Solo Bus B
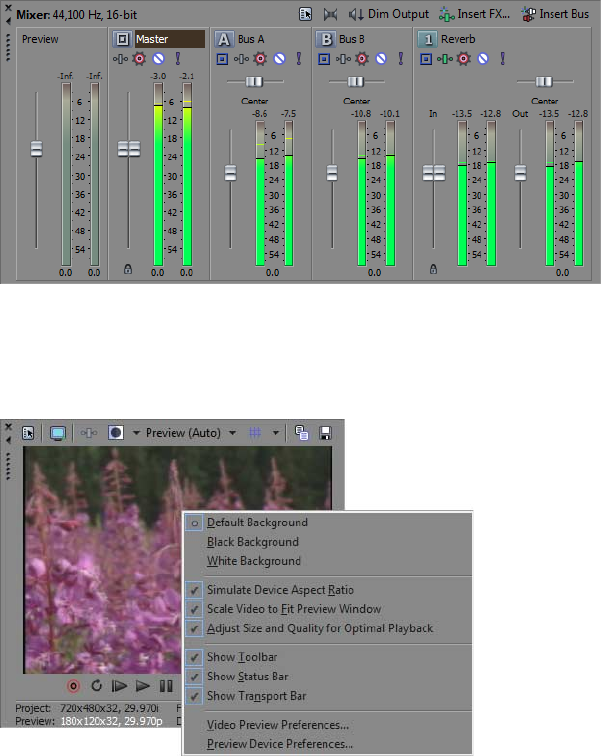601x756 pixels. pyautogui.click(x=401, y=59)
